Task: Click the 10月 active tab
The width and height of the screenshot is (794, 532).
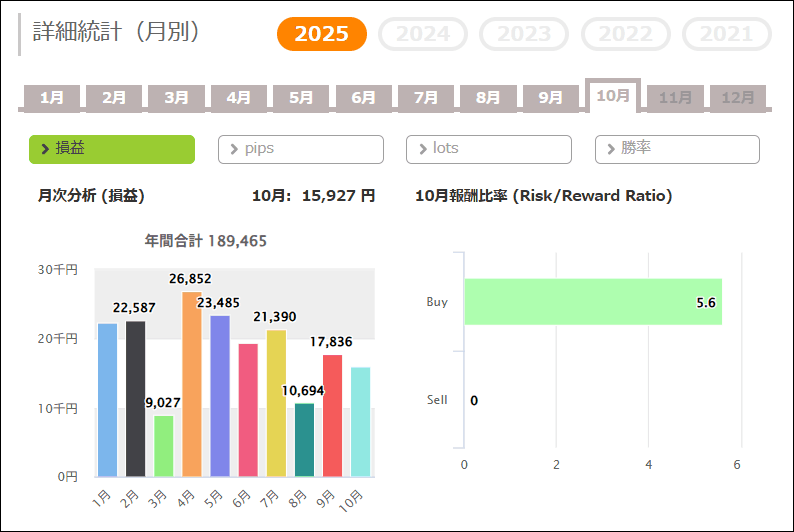Action: (613, 96)
